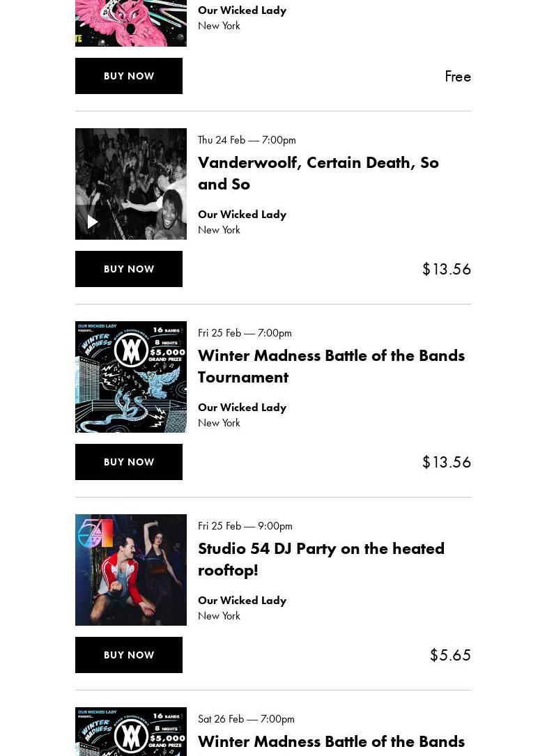Screen dimensions: 547x756
Task: Buy Studio 54 DJ Party tickets
Action: point(129,654)
